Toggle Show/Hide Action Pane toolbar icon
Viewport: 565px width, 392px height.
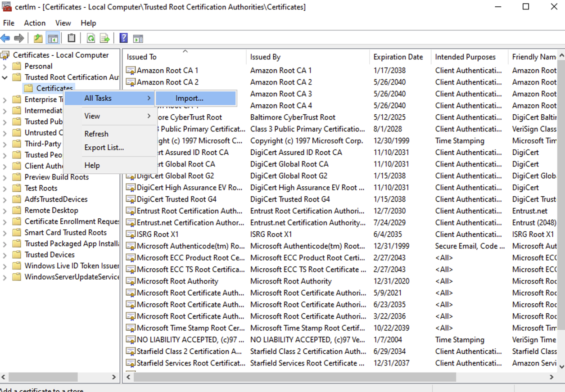(x=138, y=39)
